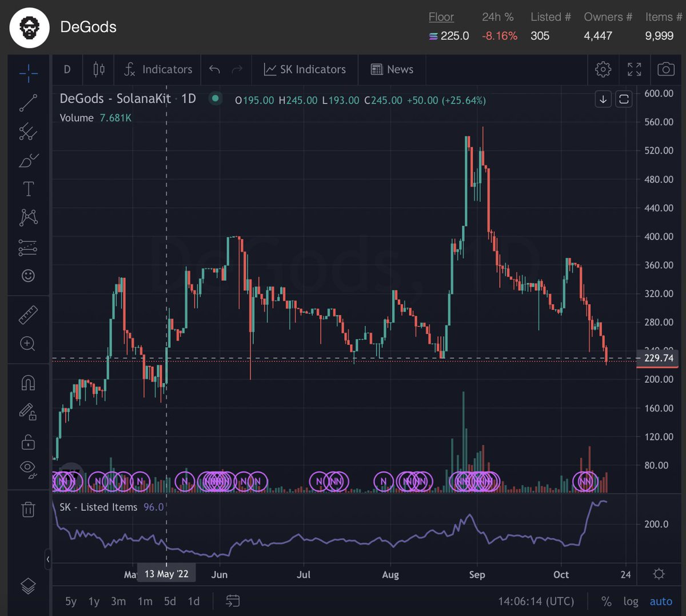Open time axis settings gear
Image resolution: width=686 pixels, height=616 pixels.
click(659, 574)
